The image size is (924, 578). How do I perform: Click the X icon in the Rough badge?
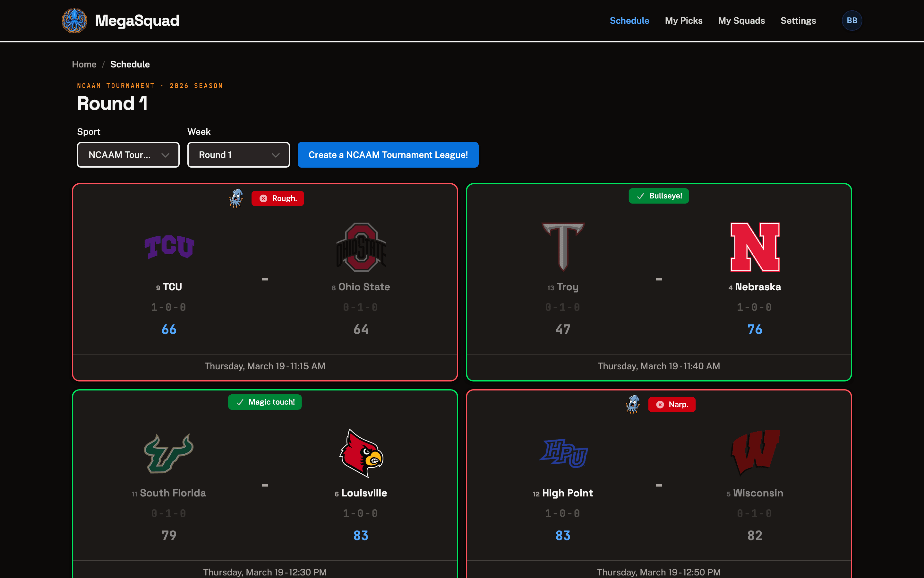click(263, 198)
